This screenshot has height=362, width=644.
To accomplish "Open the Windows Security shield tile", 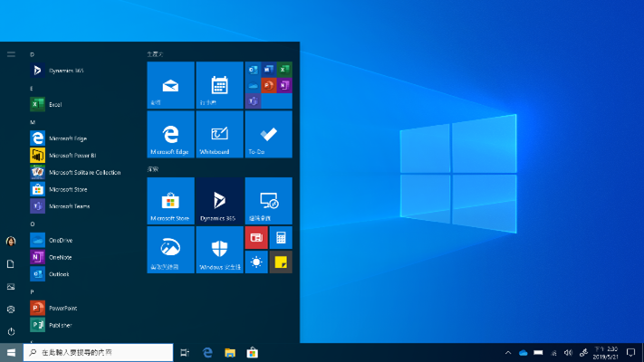I will pos(219,250).
